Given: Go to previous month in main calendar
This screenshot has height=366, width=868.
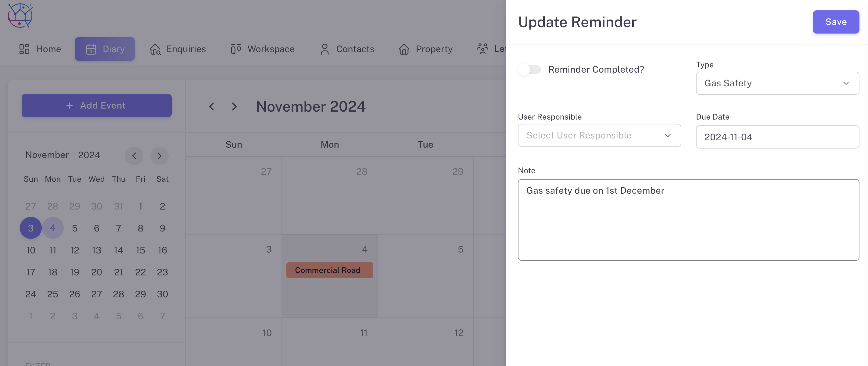Looking at the screenshot, I should point(212,107).
